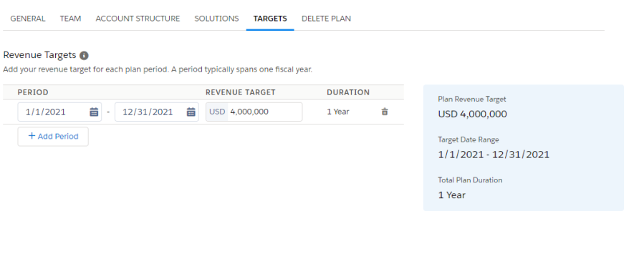Select the Revenue Target column header

(240, 92)
